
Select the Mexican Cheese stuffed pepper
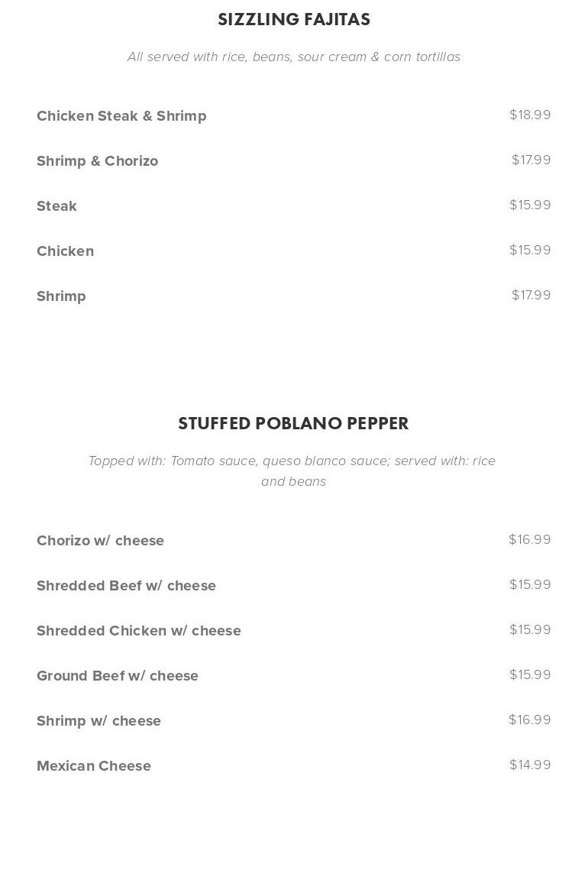click(93, 766)
